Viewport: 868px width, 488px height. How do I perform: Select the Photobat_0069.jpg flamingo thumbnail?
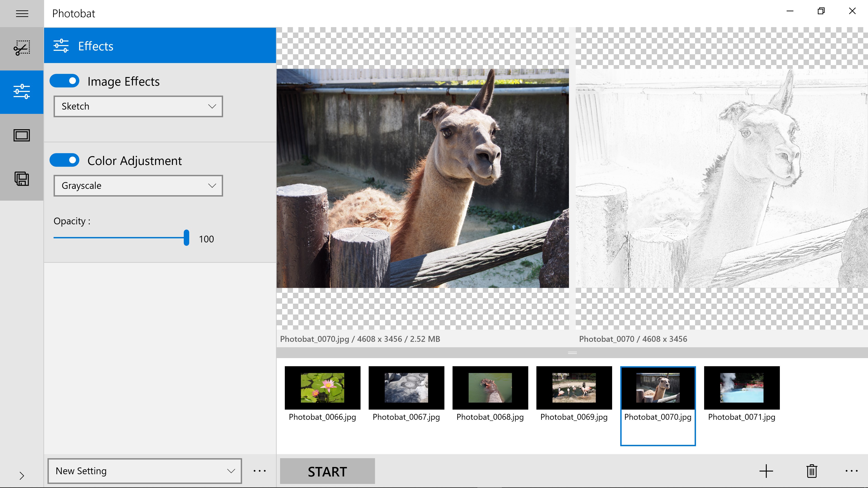(x=574, y=388)
